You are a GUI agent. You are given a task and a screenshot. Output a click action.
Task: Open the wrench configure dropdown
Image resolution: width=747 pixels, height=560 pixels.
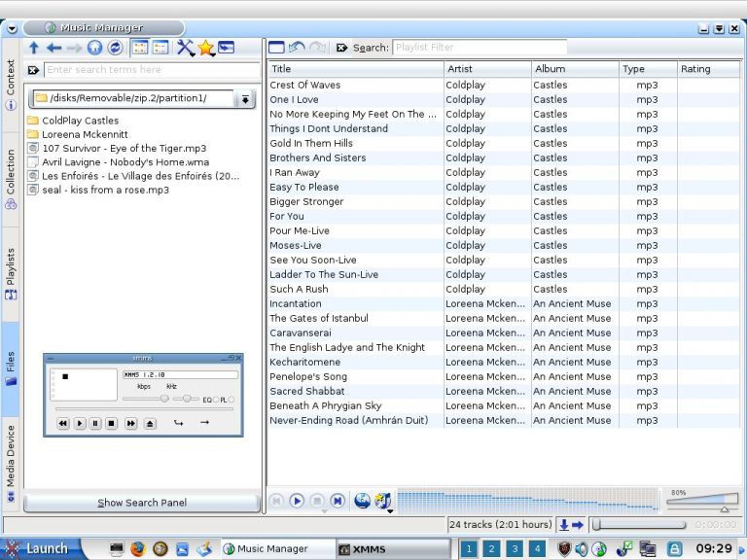pos(186,48)
